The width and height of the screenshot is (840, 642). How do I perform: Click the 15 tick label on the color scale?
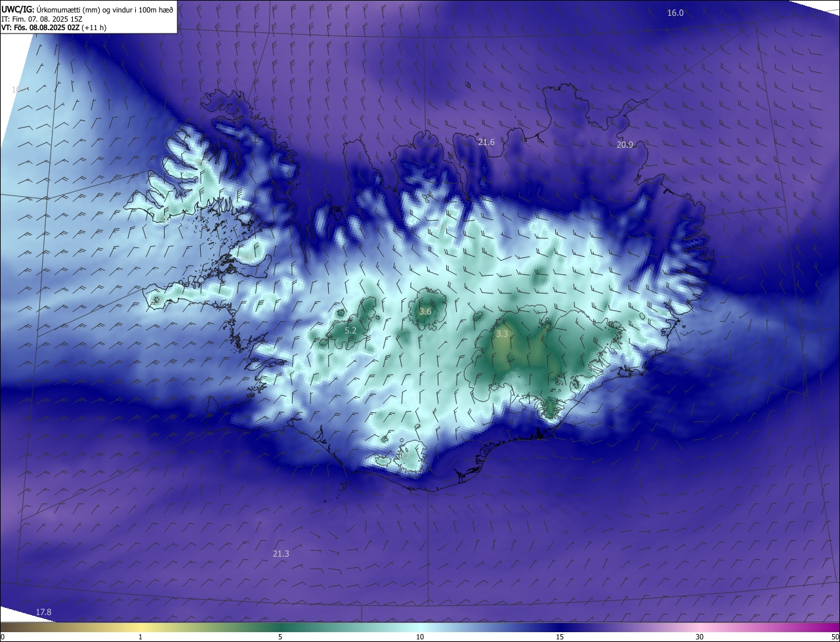tap(560, 637)
